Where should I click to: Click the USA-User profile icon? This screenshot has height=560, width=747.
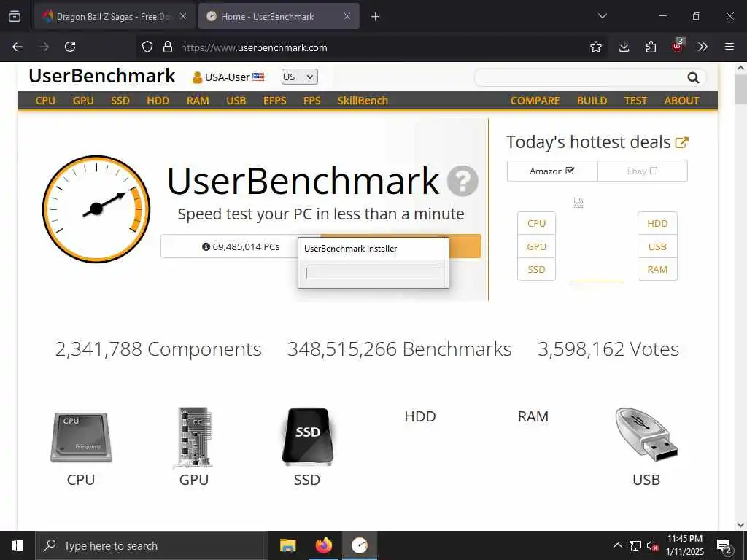tap(197, 77)
